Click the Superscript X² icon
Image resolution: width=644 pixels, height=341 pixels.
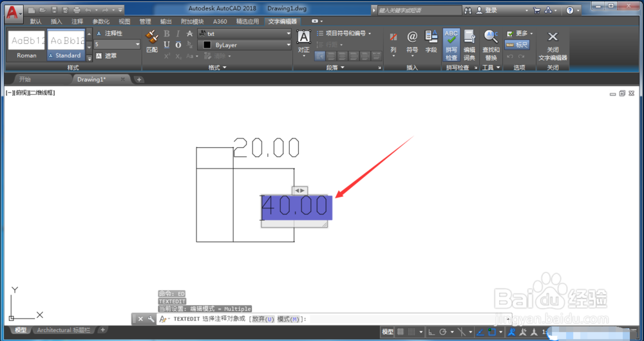tap(167, 56)
